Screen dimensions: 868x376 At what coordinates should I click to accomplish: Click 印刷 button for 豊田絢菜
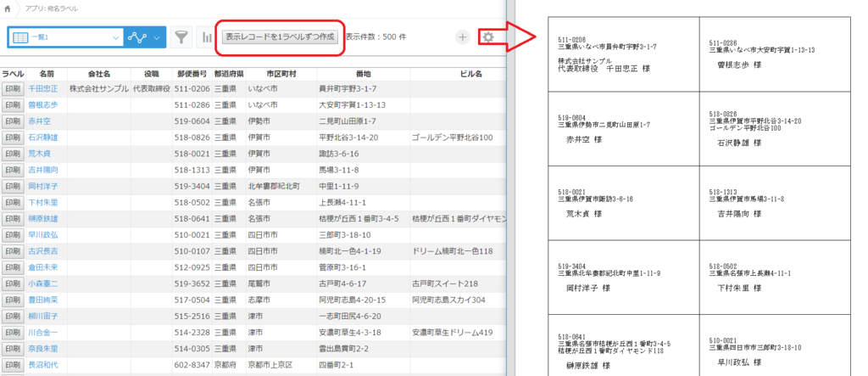13,300
